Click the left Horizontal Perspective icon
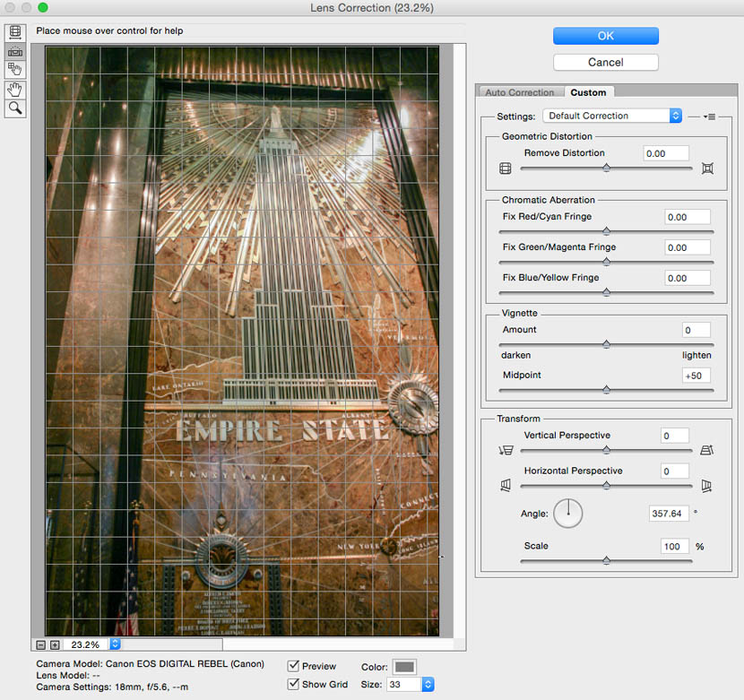Image resolution: width=744 pixels, height=700 pixels. coord(506,486)
